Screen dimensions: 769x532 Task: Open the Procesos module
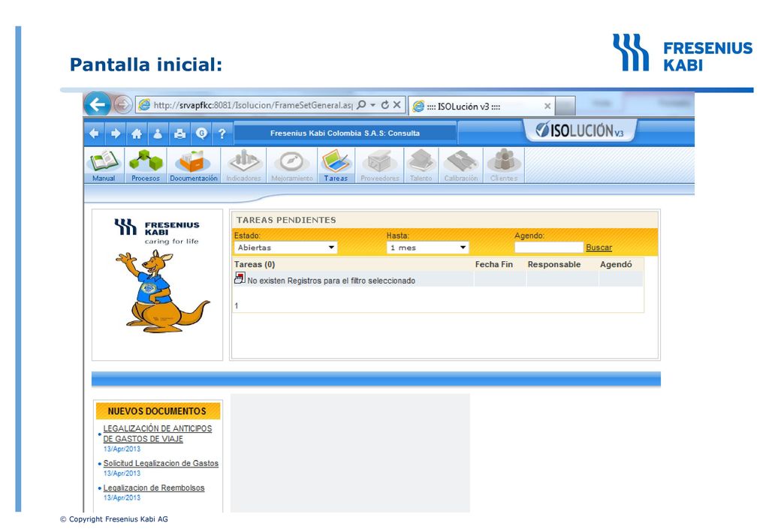145,166
